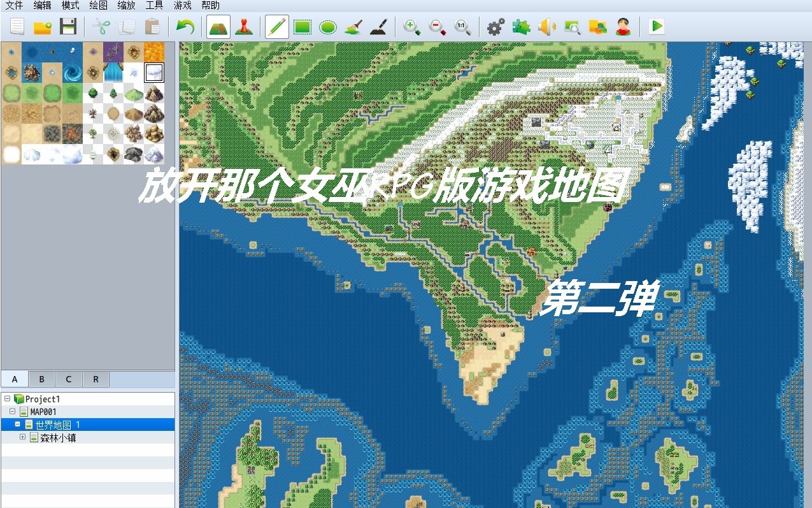Open the 缩放 menu
Viewport: 812px width, 508px height.
coord(126,6)
